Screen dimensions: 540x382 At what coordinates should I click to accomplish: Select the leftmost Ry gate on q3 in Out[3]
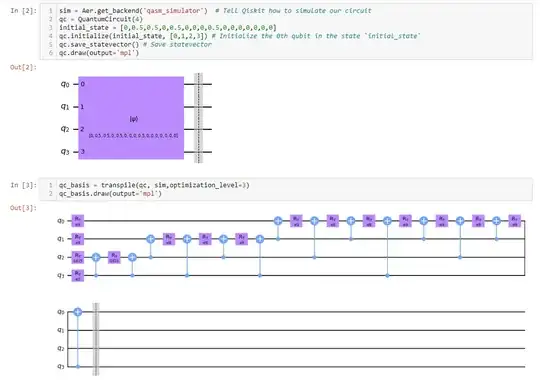pyautogui.click(x=78, y=276)
